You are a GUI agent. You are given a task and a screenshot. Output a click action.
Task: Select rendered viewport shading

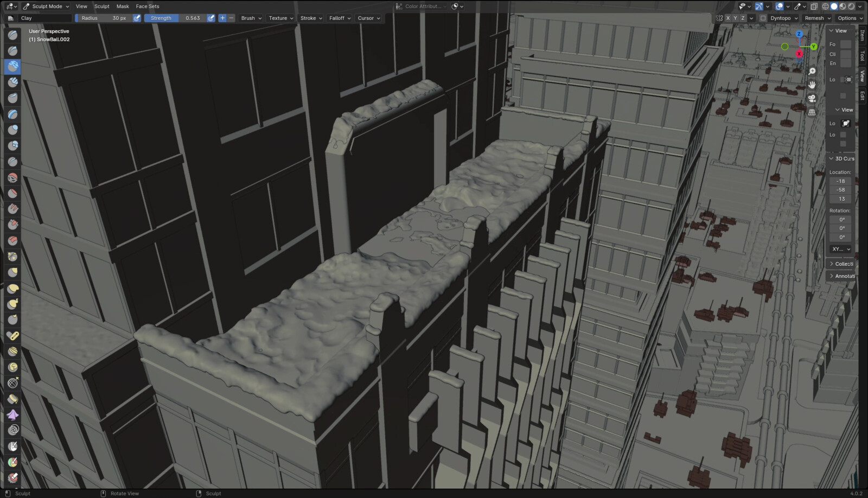(x=851, y=7)
